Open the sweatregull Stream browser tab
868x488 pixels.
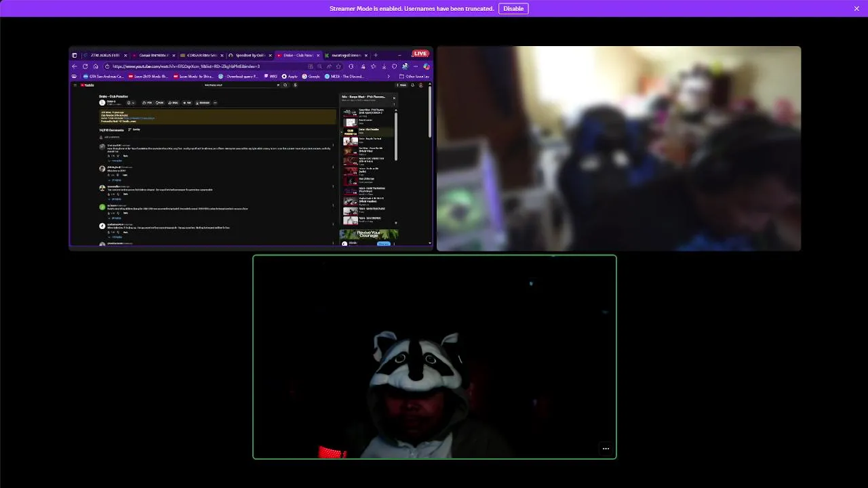click(x=346, y=56)
